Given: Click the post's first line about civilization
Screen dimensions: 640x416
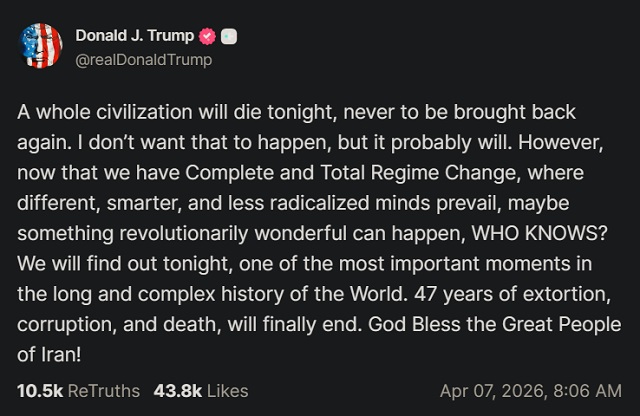Looking at the screenshot, I should pyautogui.click(x=297, y=112).
